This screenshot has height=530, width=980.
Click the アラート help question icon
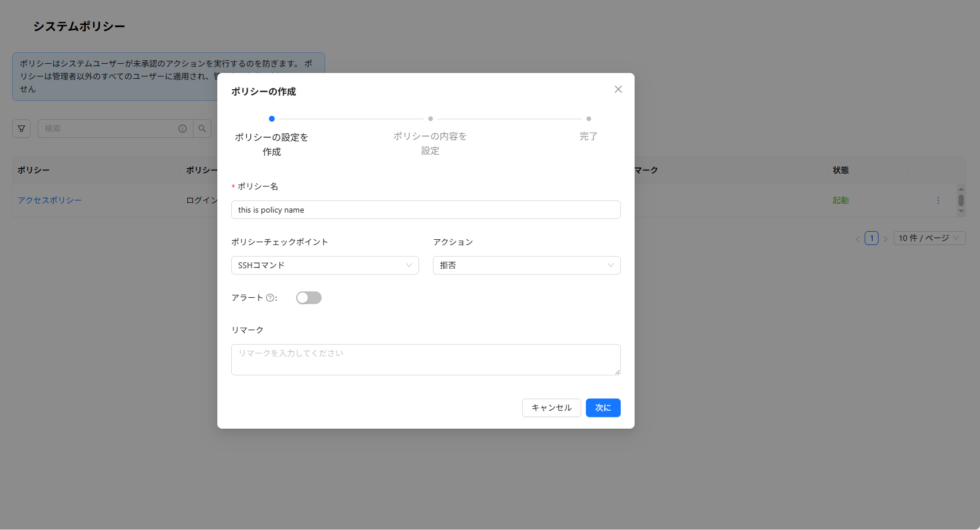(x=270, y=298)
